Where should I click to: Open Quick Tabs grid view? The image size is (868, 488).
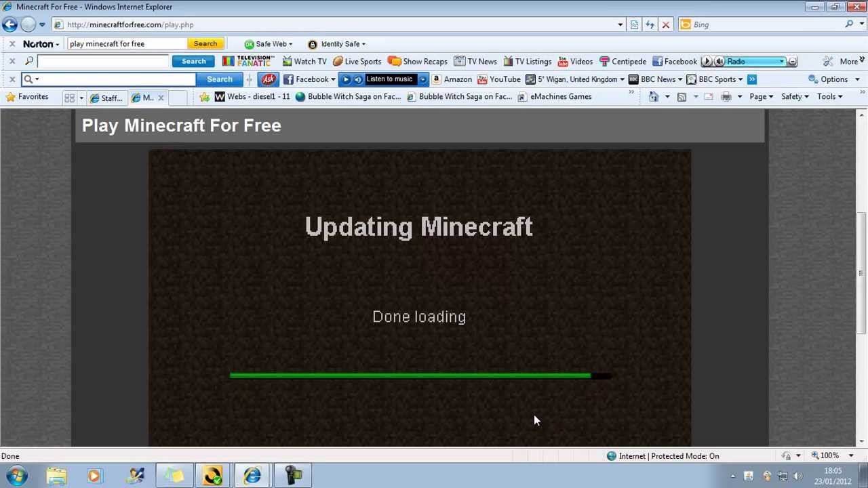[x=69, y=98]
